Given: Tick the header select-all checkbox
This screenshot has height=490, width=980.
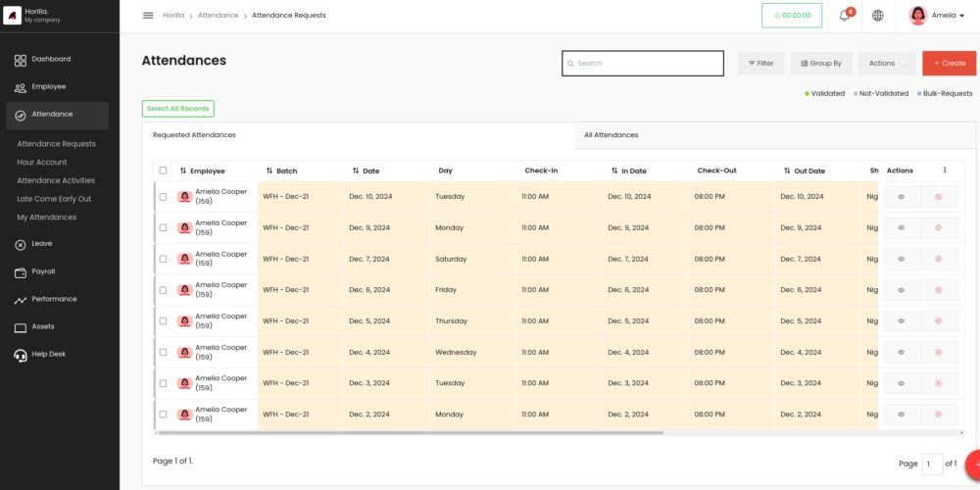Looking at the screenshot, I should [163, 171].
